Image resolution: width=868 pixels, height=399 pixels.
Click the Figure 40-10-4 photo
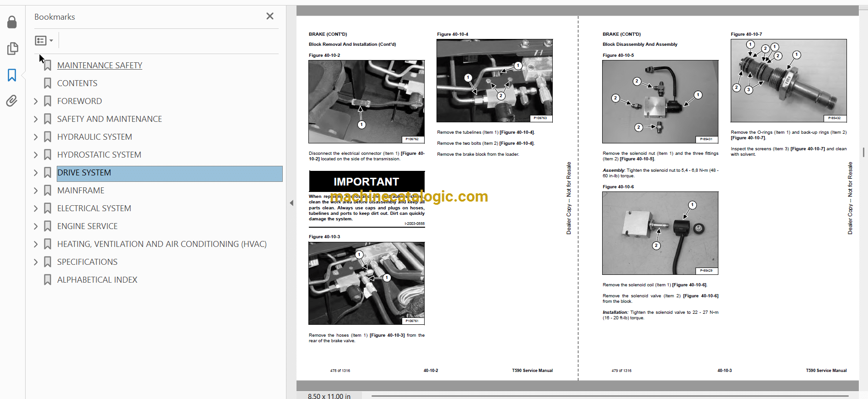tap(495, 81)
